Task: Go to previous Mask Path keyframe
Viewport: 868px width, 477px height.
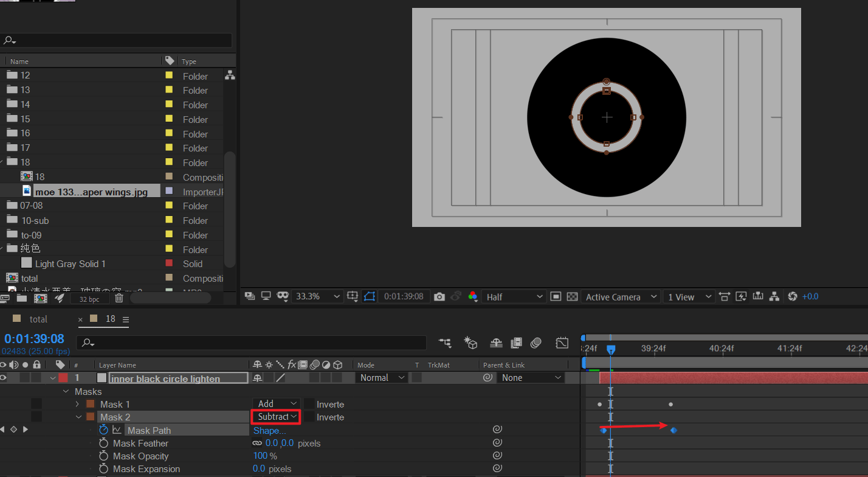Action: 2,430
